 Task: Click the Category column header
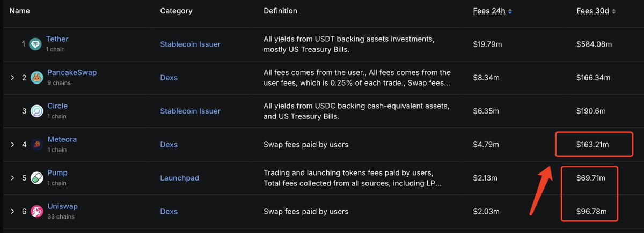click(x=176, y=11)
